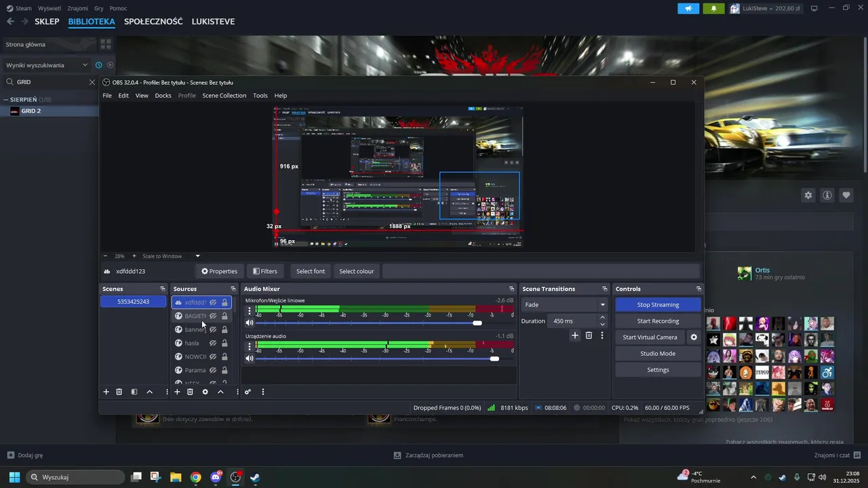Open Discord from the taskbar
Viewport: 868px width, 488px height.
coord(216,477)
